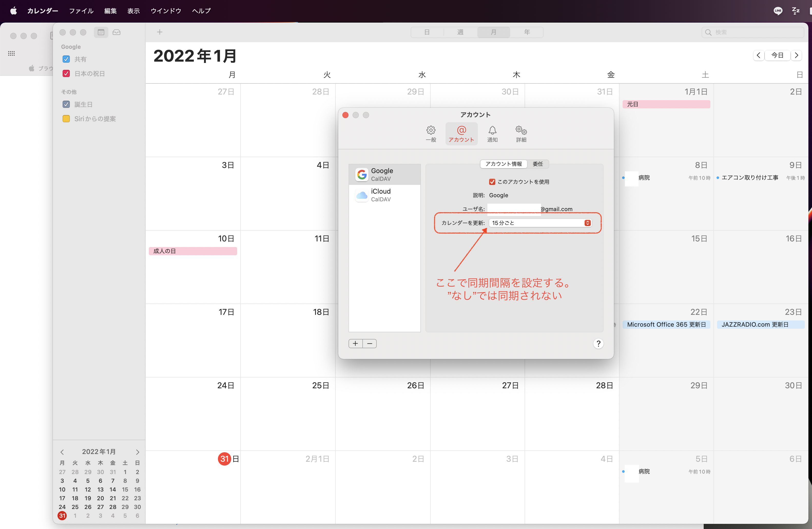Click the Siriからの提案 yellow color checkbox
This screenshot has height=529, width=812.
pos(66,119)
